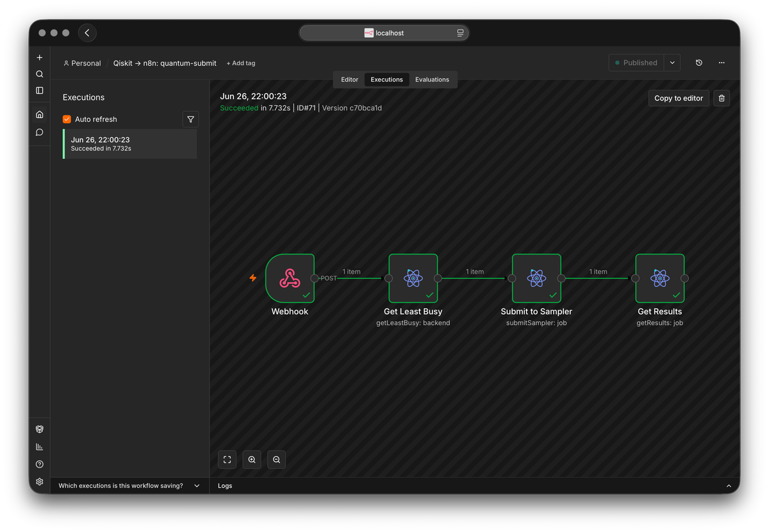This screenshot has height=532, width=769.
Task: Open the templates cube icon in sidebar
Action: point(40,429)
